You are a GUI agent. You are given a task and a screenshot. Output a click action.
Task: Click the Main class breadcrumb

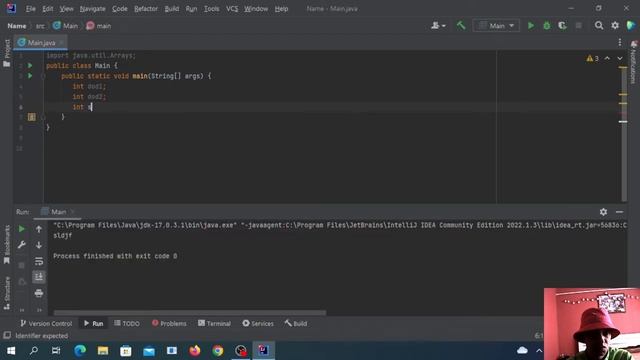65,26
